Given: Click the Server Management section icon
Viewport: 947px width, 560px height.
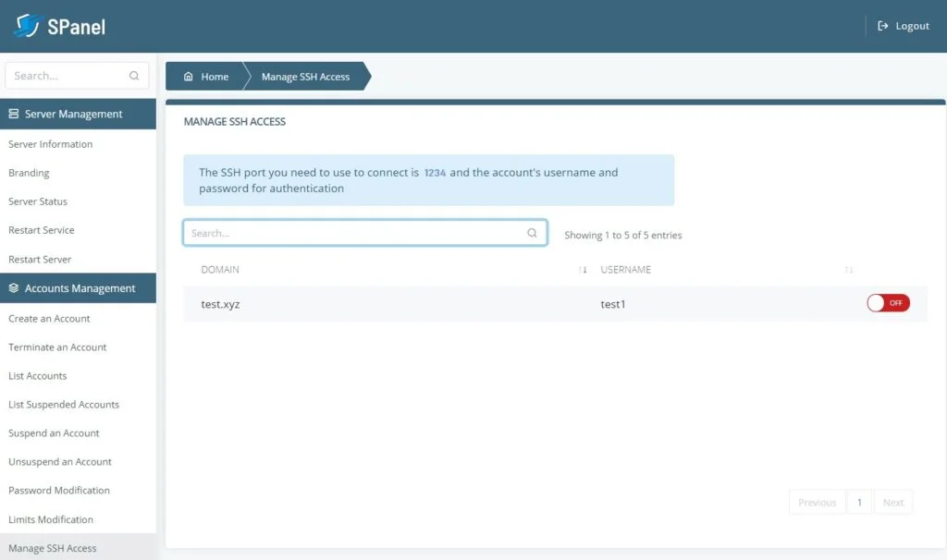Looking at the screenshot, I should (14, 113).
